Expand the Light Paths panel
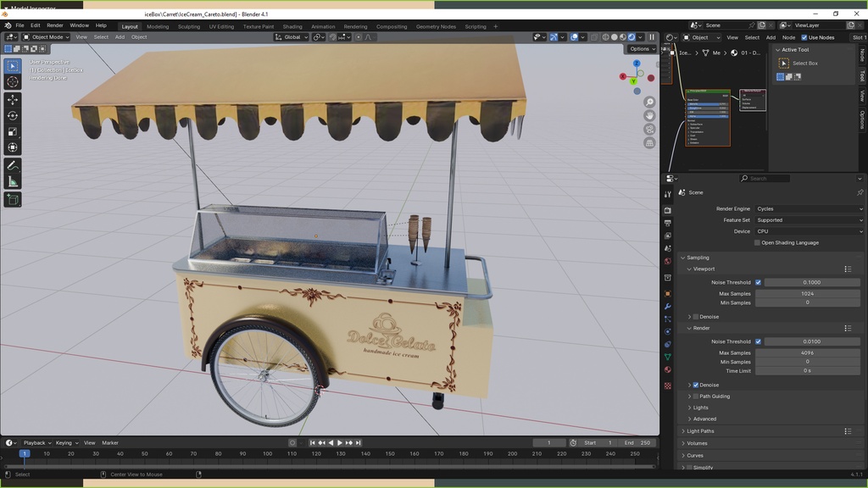 pos(700,431)
